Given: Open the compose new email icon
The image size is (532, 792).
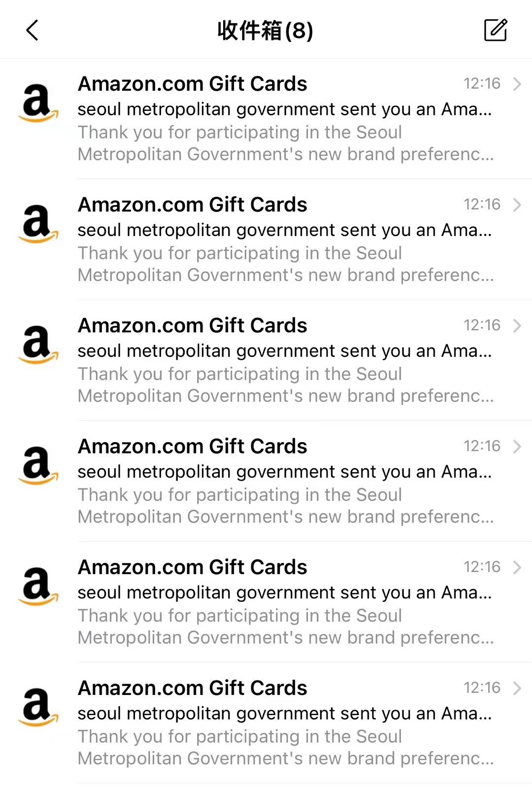Looking at the screenshot, I should (495, 31).
